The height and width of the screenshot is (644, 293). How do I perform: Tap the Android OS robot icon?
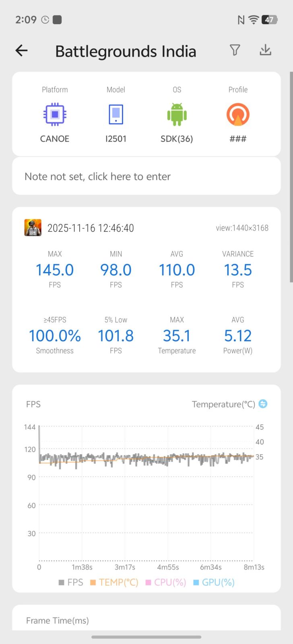[177, 115]
